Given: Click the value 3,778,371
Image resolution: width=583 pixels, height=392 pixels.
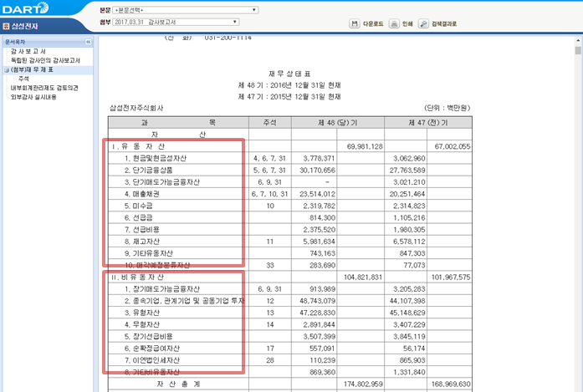Looking at the screenshot, I should 319,158.
